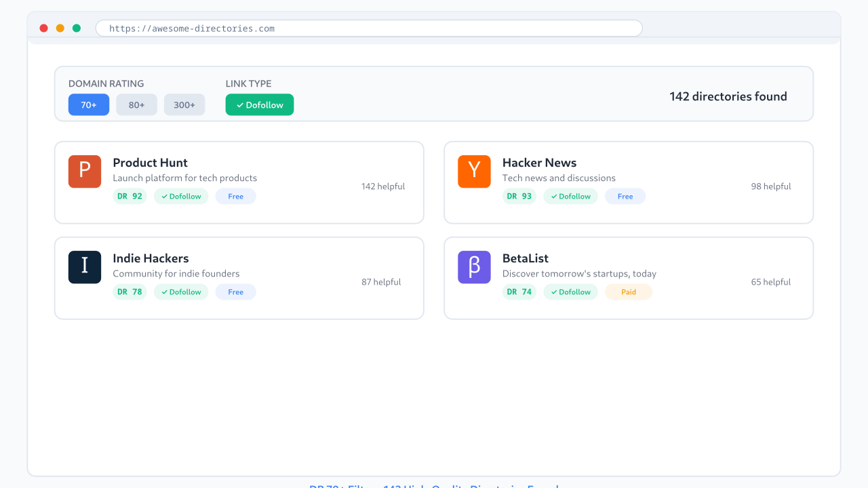
Task: Click the 142 directories found counter
Action: (728, 96)
